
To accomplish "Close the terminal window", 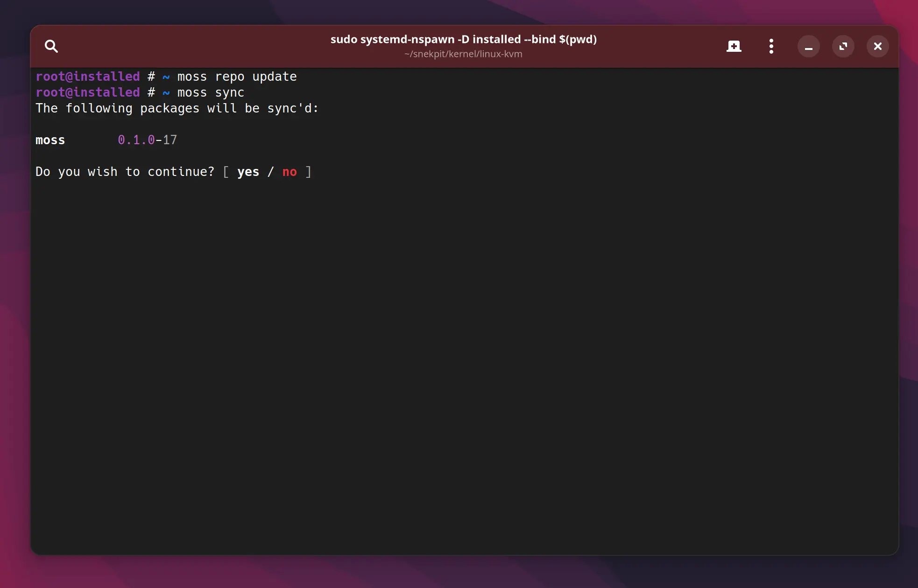I will 878,46.
